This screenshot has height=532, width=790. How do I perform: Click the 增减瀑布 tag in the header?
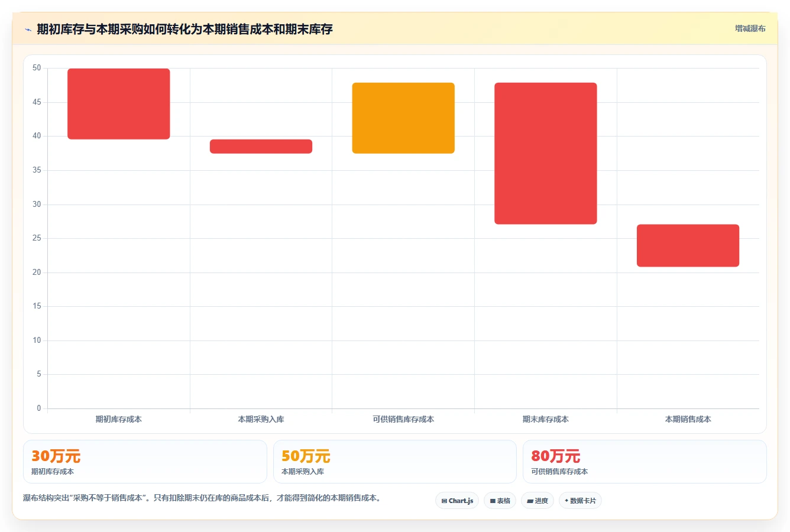(x=750, y=28)
